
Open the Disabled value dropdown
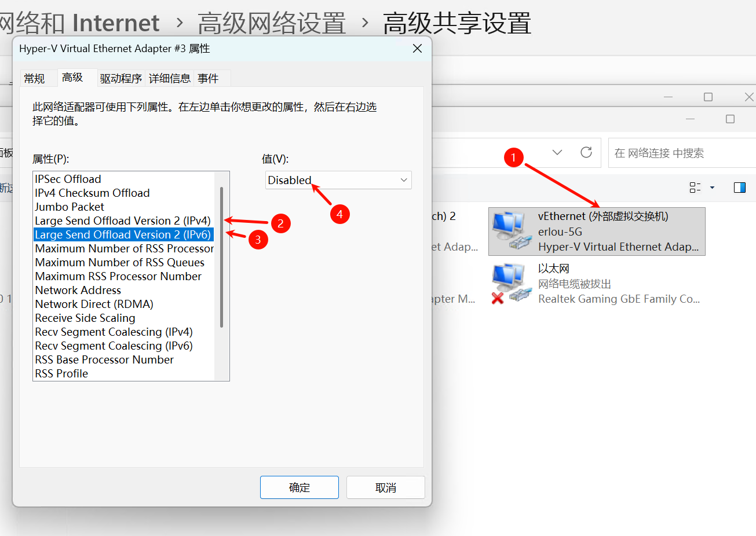pos(338,180)
